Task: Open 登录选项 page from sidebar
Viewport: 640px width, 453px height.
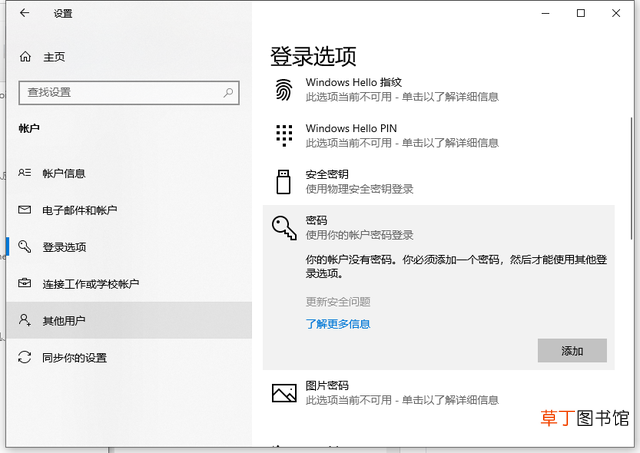Action: click(x=129, y=247)
